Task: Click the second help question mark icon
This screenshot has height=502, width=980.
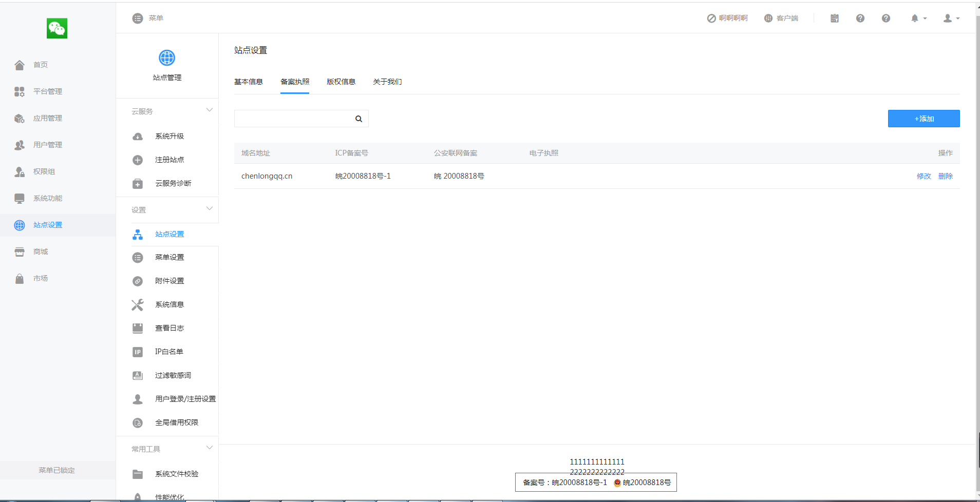Action: coord(886,18)
